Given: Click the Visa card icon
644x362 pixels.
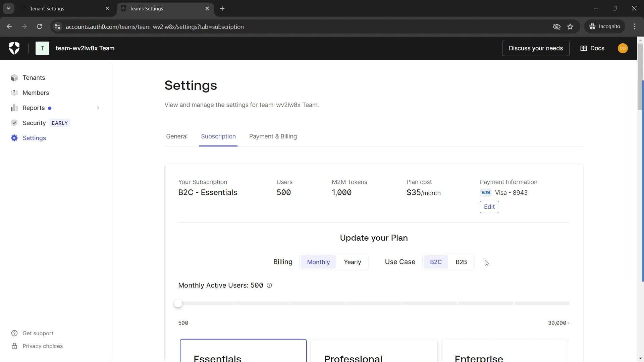Looking at the screenshot, I should click(x=486, y=193).
